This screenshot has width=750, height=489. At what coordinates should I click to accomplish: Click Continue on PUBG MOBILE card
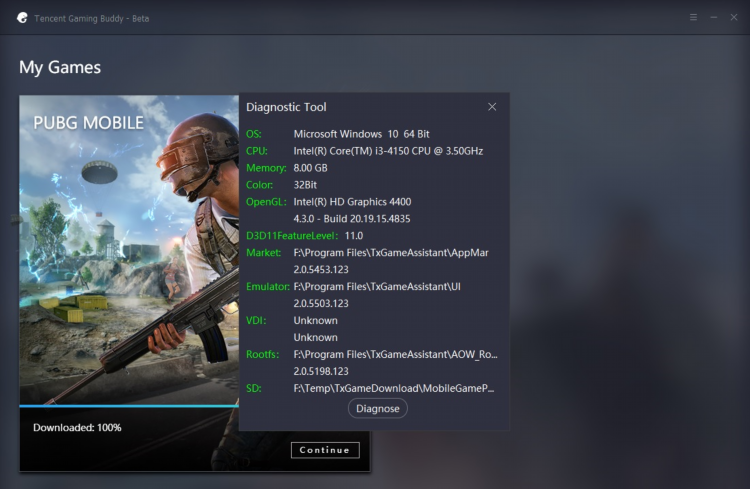pyautogui.click(x=325, y=450)
